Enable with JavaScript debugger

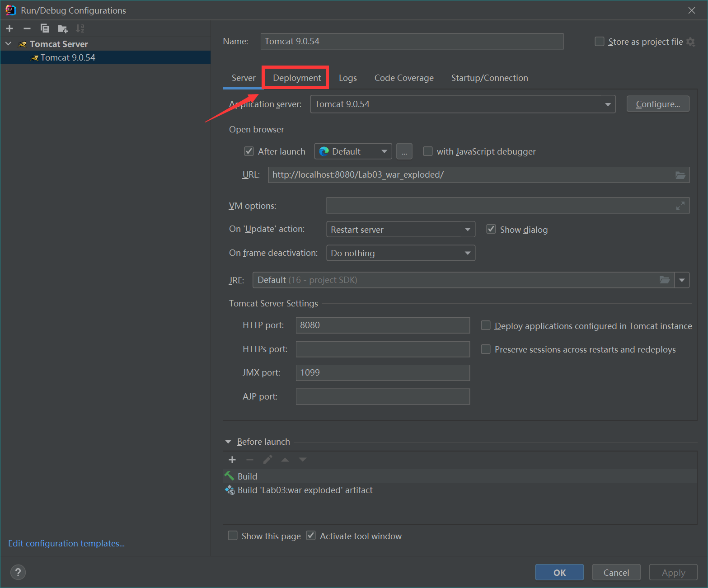(x=428, y=151)
